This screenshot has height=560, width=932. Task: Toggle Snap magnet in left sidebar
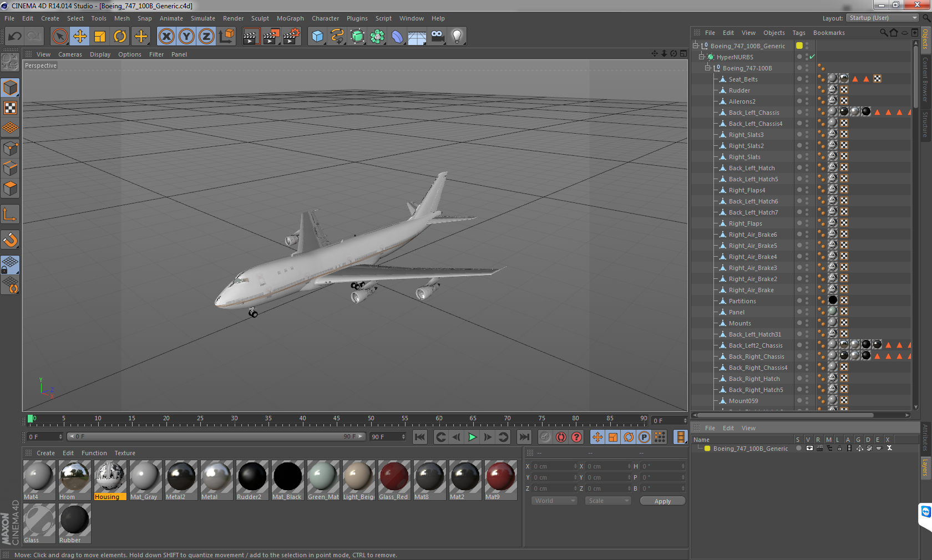coord(10,240)
